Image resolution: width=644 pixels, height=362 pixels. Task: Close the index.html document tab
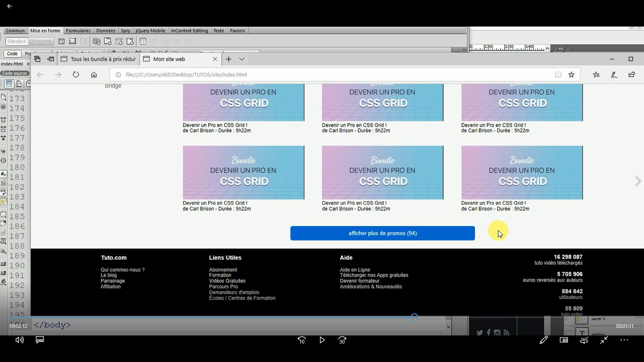[x=28, y=64]
